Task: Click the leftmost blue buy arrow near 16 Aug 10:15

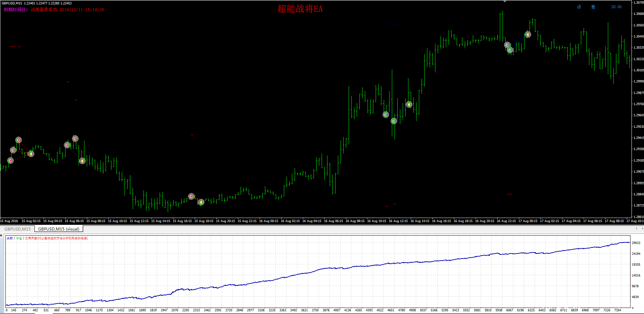Action: coord(386,115)
